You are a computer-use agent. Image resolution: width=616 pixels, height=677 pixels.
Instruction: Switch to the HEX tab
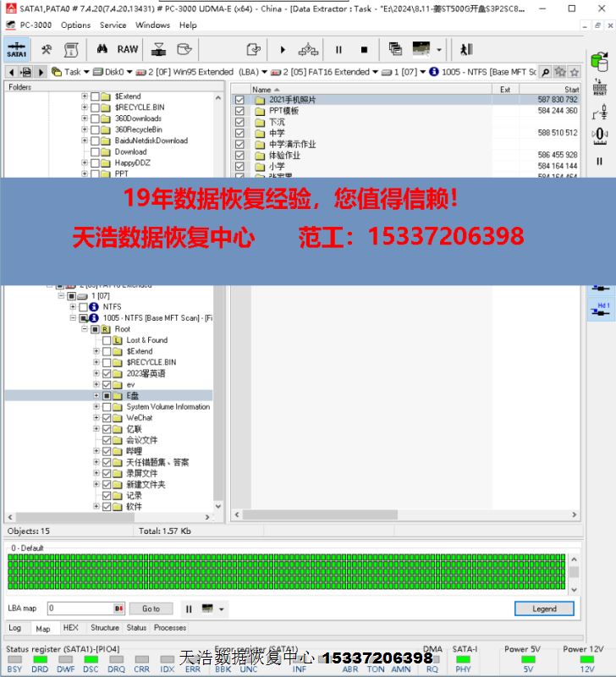[x=70, y=628]
